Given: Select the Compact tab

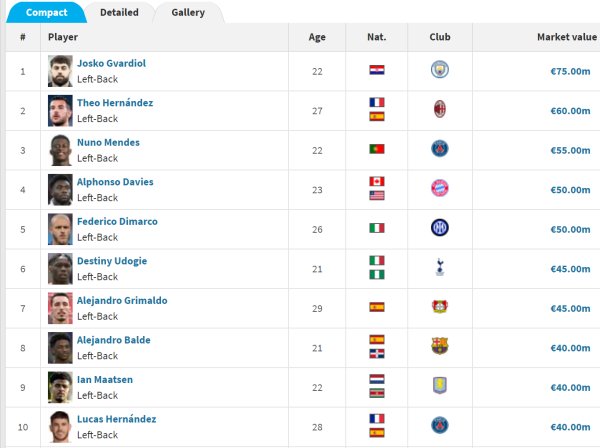Looking at the screenshot, I should [x=47, y=12].
